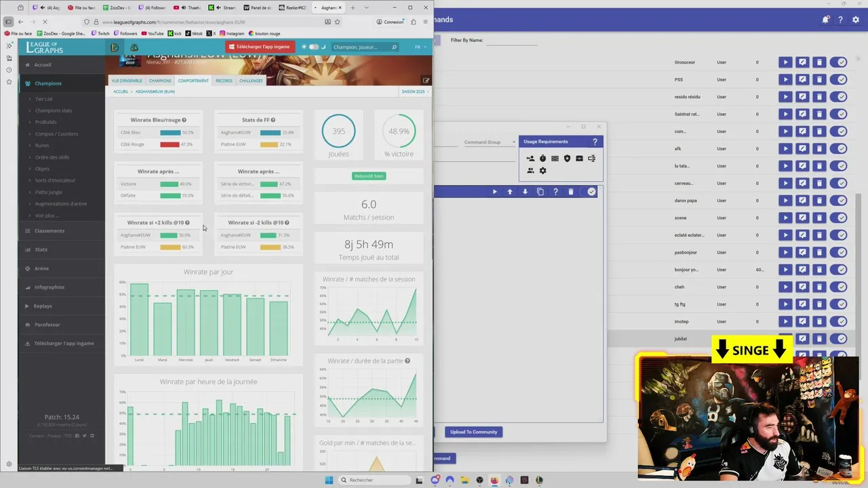The image size is (868, 488).
Task: Click the TFT game icon in site header
Action: point(134,47)
